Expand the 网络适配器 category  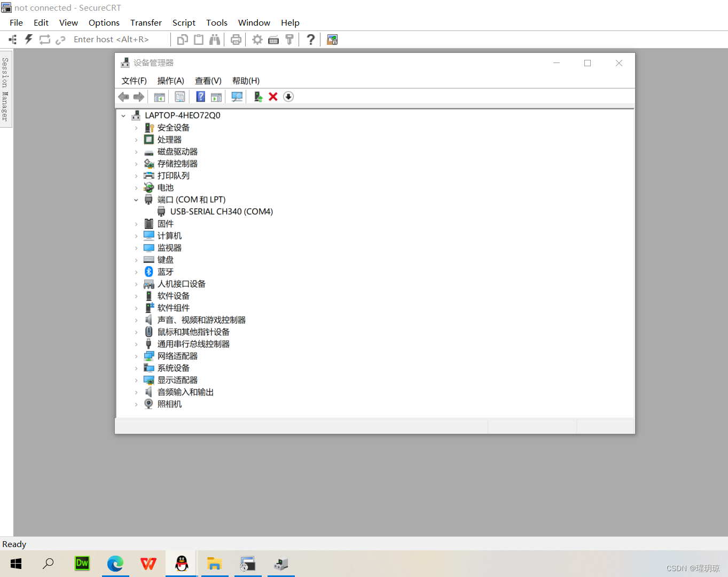tap(136, 356)
